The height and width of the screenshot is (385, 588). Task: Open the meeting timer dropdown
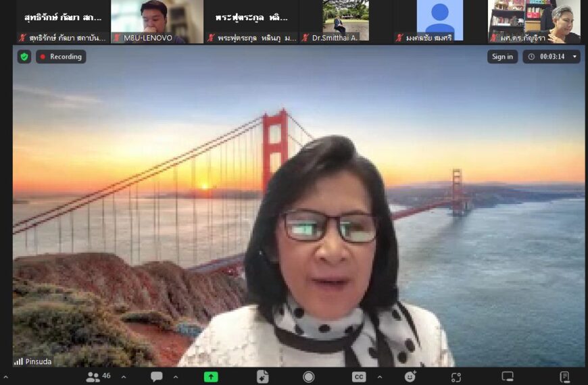click(575, 57)
